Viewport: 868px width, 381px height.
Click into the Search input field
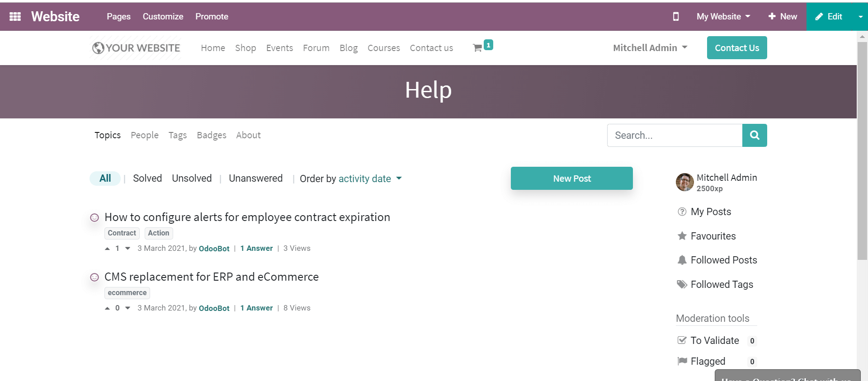[x=675, y=135]
